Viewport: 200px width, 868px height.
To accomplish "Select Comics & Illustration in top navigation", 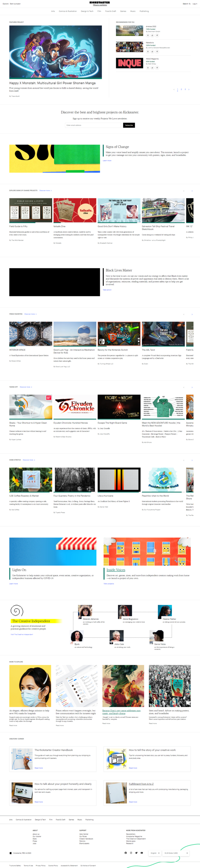I will tap(68, 11).
